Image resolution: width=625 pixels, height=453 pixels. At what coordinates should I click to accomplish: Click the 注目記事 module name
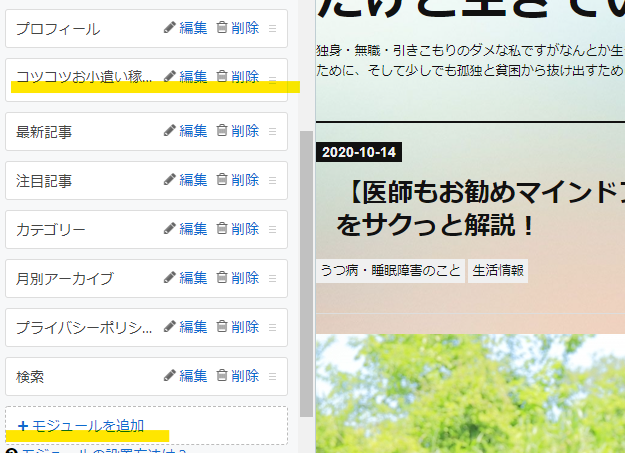point(44,181)
